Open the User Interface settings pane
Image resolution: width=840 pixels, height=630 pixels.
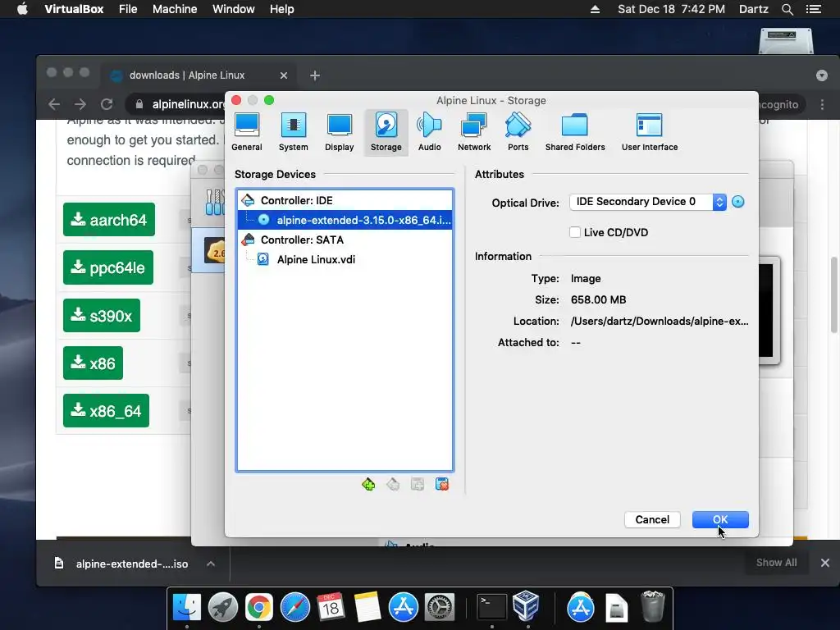click(x=650, y=132)
